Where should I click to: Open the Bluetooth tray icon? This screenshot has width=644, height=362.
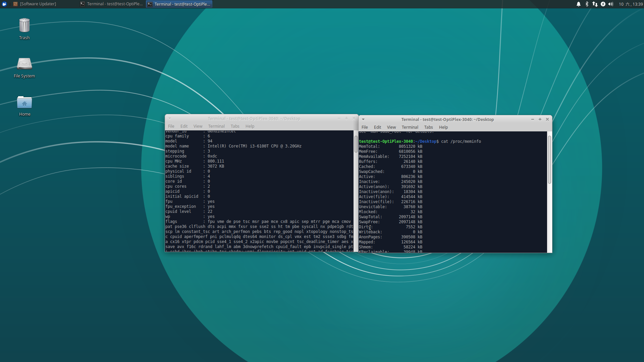coord(587,4)
